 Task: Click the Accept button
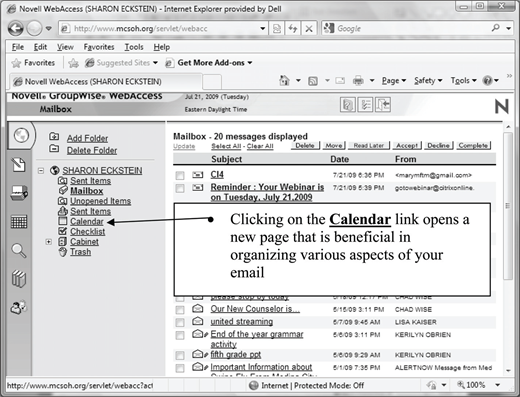point(407,146)
